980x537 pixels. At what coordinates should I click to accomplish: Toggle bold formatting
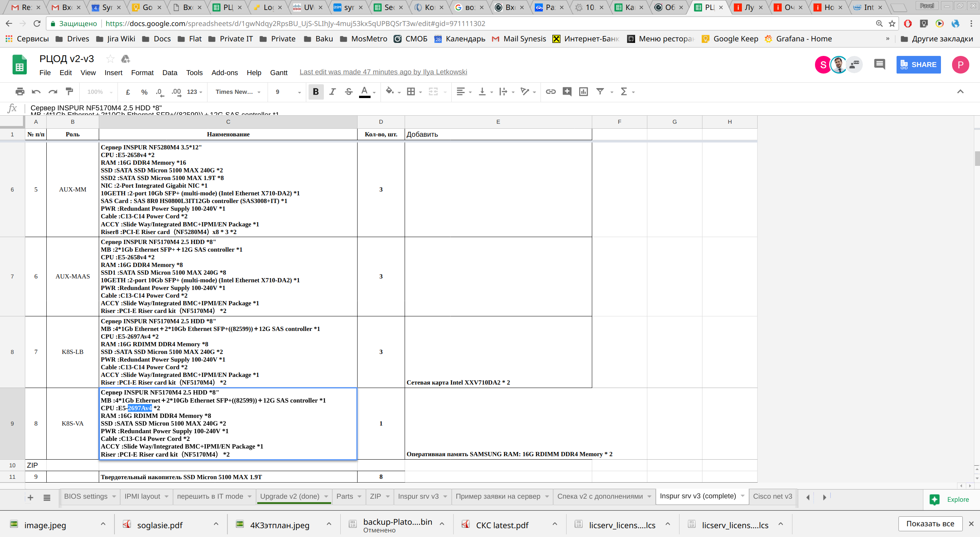pos(316,92)
